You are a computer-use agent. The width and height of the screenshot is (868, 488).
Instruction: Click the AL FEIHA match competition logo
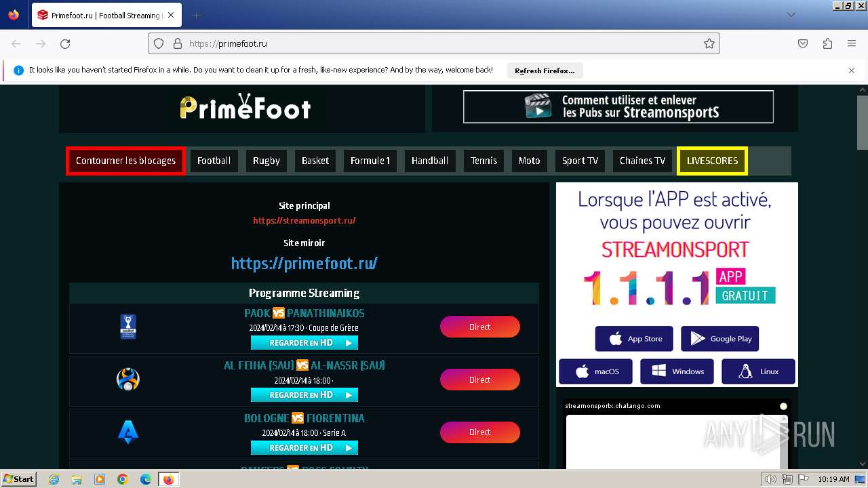[128, 379]
